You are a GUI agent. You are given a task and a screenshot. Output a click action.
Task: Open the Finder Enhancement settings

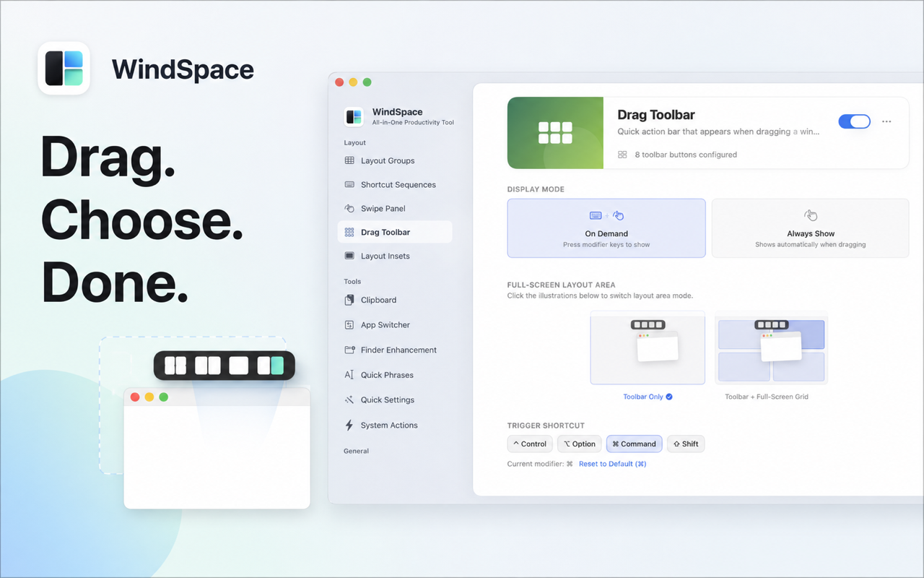click(395, 350)
